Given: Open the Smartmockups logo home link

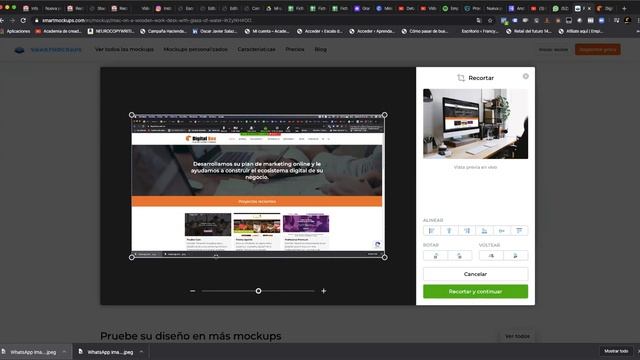Looking at the screenshot, I should (x=48, y=49).
